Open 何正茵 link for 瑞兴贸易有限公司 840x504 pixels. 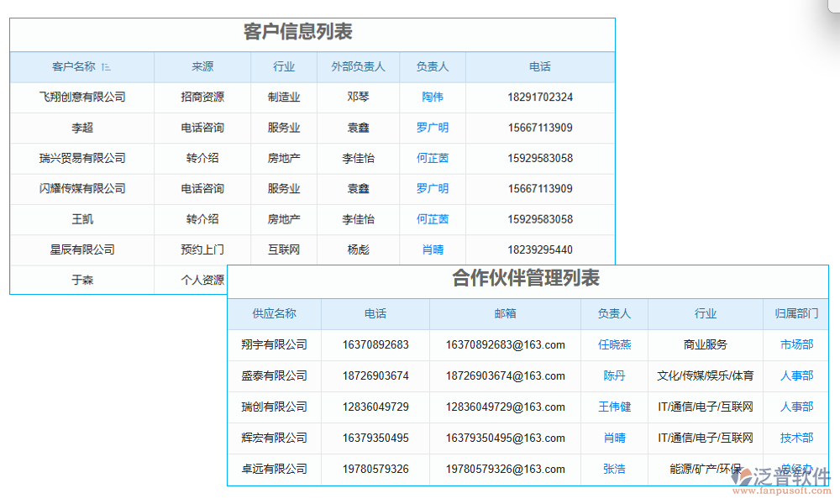pyautogui.click(x=431, y=158)
